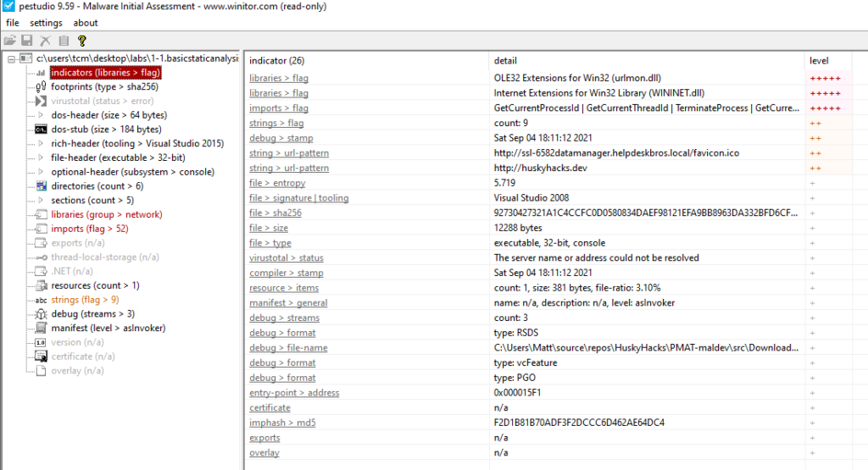
Task: Select debug (streams > 3) item
Action: [x=93, y=314]
